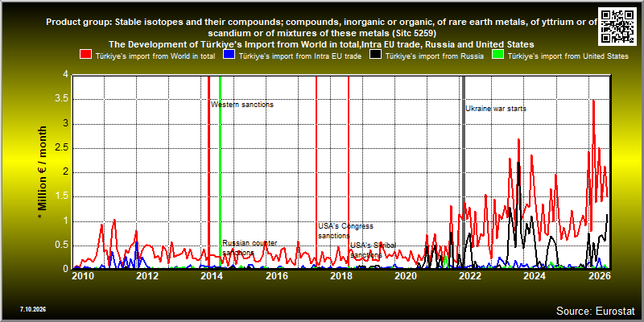644x322 pixels.
Task: Click the 'Western sanctions' annotation label
Action: tap(242, 105)
